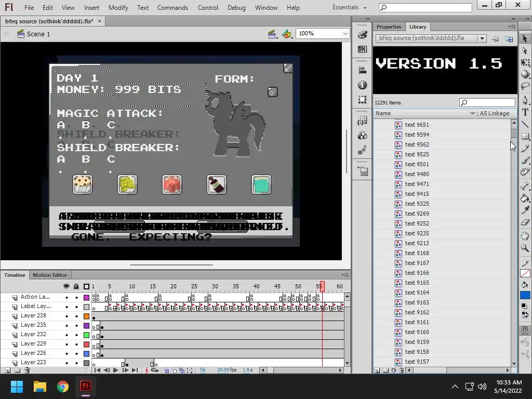Choose the Deco tool
This screenshot has width=532, height=399.
pos(525,172)
